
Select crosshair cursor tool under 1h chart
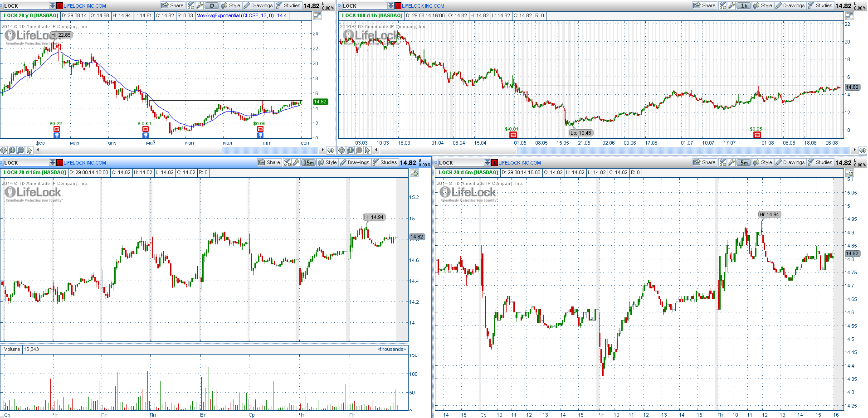pyautogui.click(x=342, y=150)
